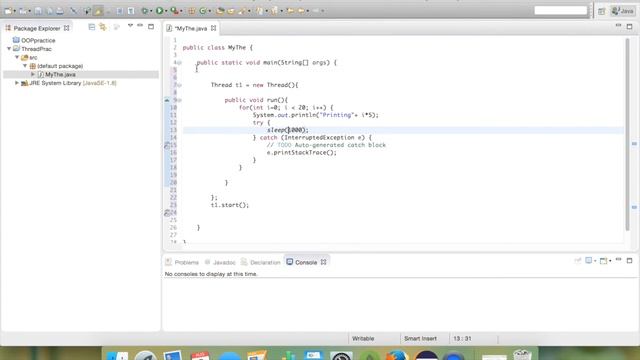Click the New Java Class green icon

(x=202, y=11)
